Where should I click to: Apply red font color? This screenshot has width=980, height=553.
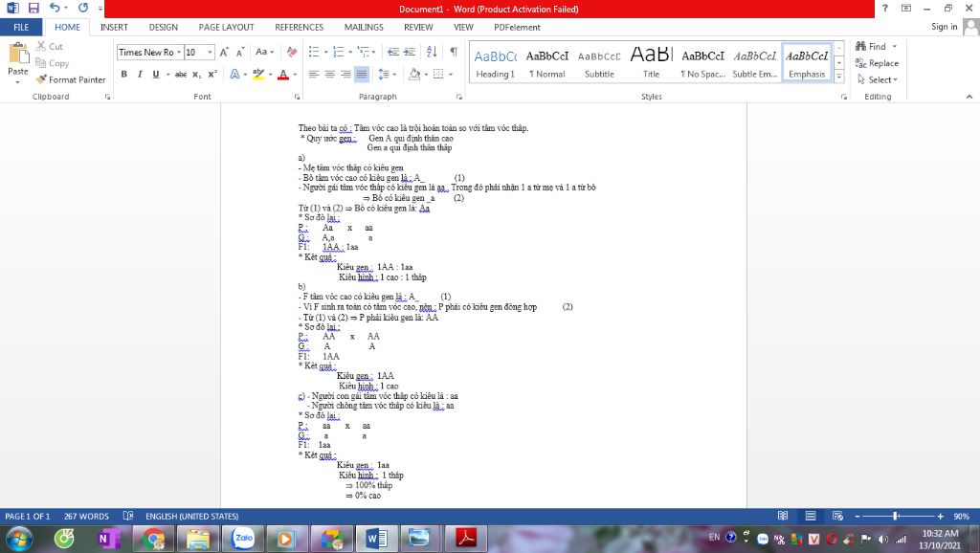[x=283, y=75]
